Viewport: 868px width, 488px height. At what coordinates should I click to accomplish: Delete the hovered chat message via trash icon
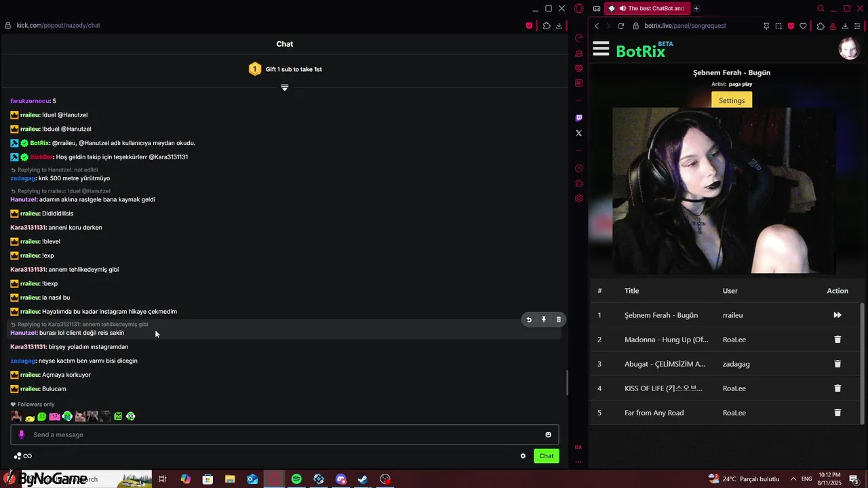[x=559, y=319]
